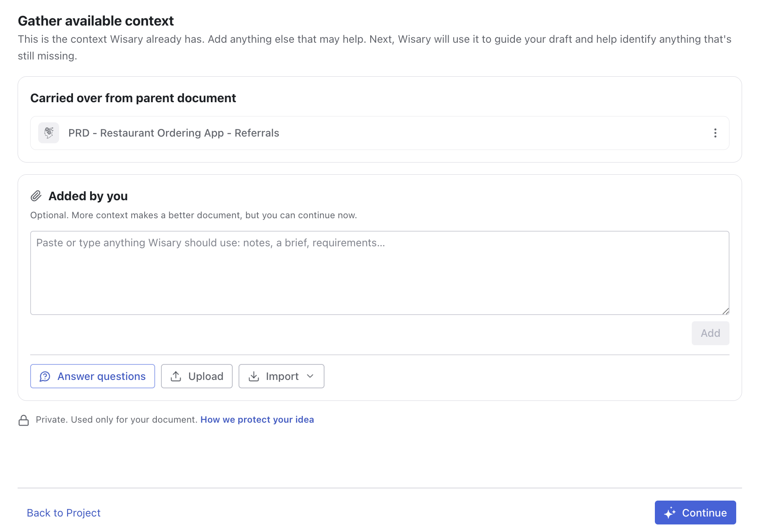Screen dimensions: 758x532
Task: Click the Gather available context heading
Action: point(96,21)
